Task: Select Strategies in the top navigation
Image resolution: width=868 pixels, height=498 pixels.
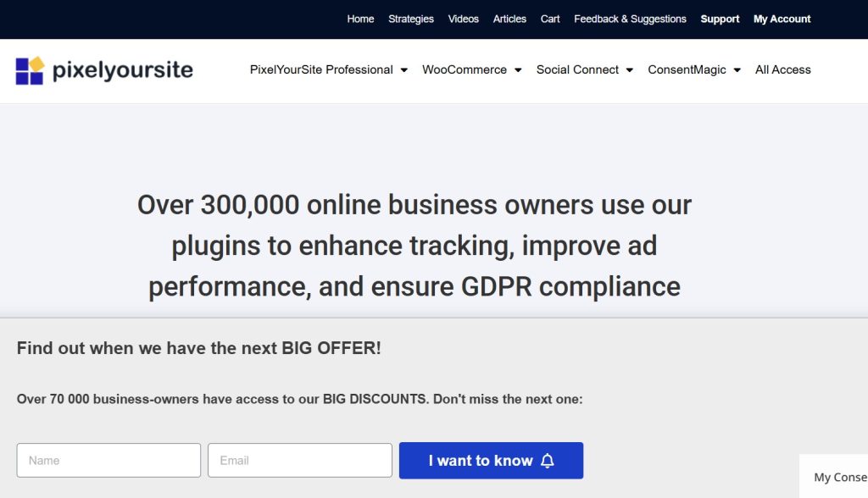Action: coord(410,19)
